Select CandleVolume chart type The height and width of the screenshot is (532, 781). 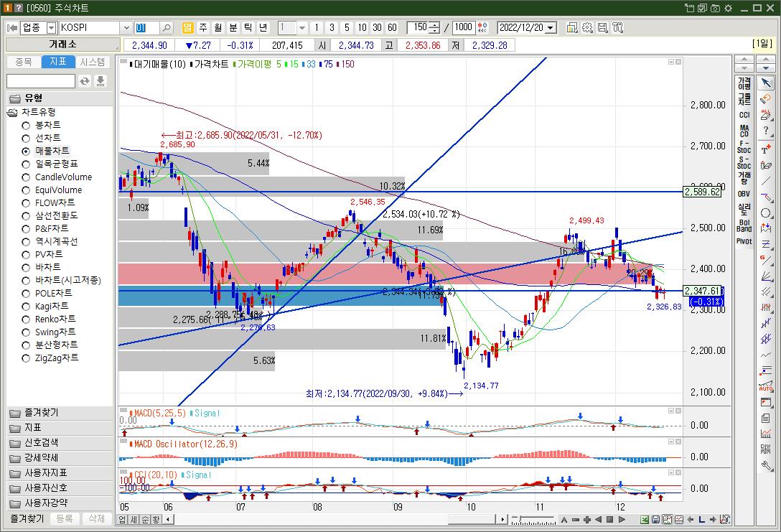click(57, 177)
